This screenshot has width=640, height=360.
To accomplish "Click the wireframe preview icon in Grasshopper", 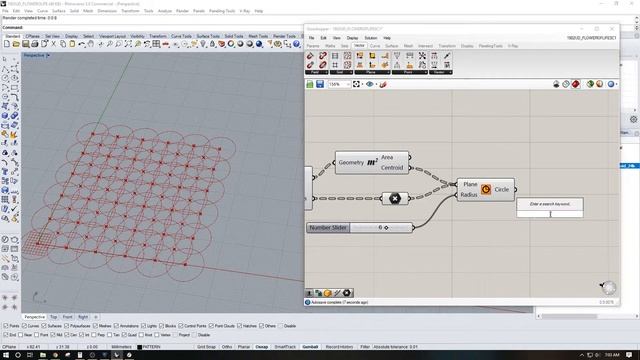I will (566, 84).
